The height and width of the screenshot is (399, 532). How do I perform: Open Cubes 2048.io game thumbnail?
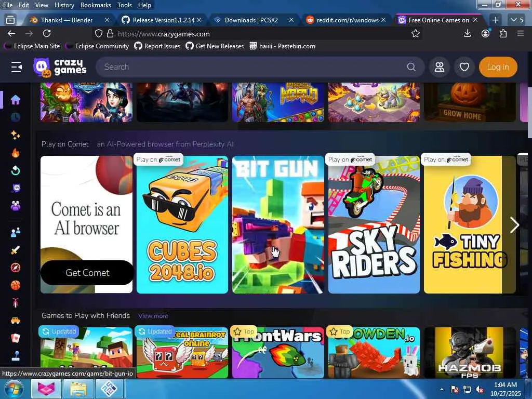[182, 224]
